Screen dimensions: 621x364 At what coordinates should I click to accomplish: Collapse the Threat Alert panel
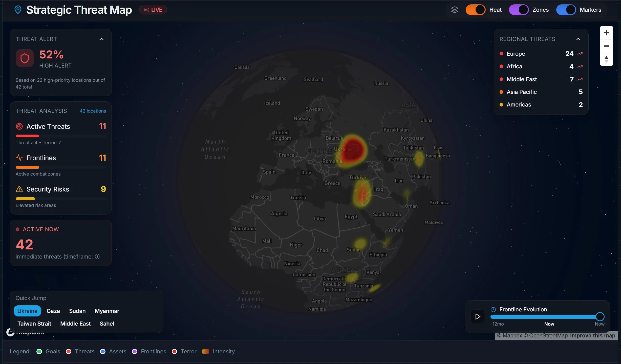click(101, 39)
